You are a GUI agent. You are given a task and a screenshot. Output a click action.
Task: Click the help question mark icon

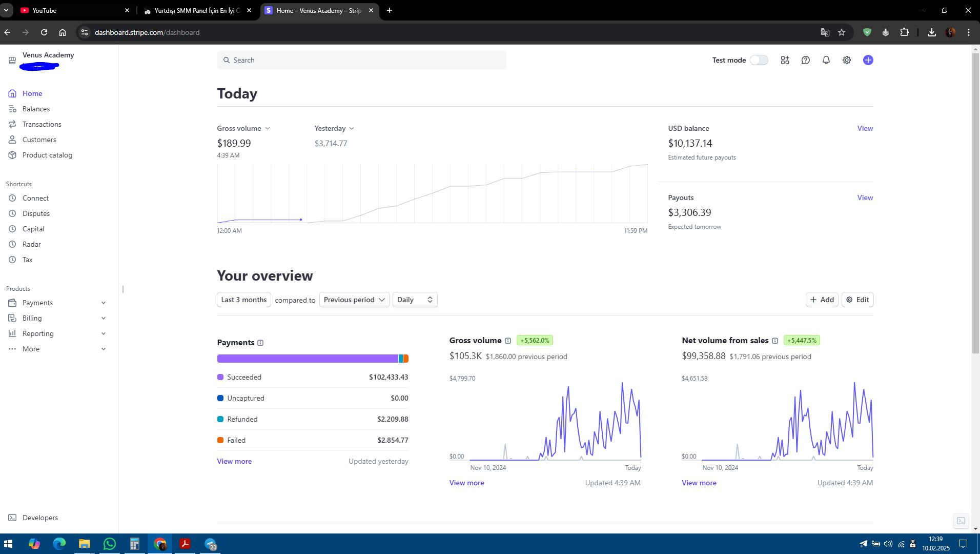click(805, 60)
